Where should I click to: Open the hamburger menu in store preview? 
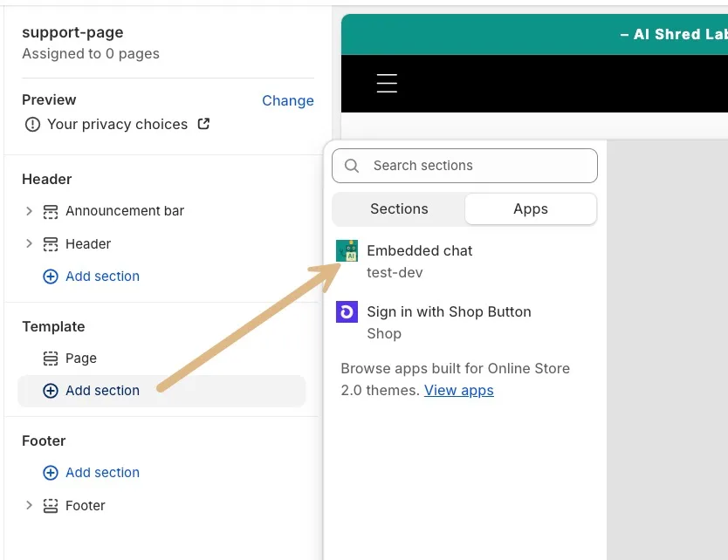point(387,83)
